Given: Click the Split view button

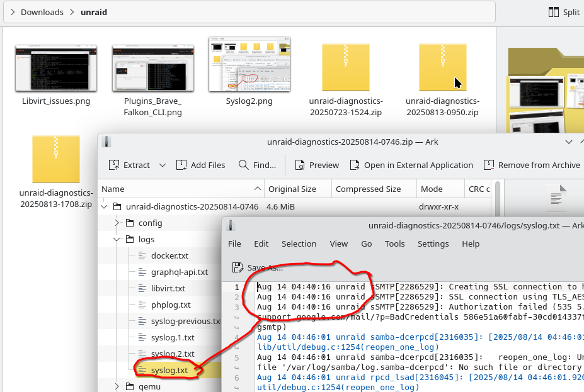Looking at the screenshot, I should (x=564, y=13).
